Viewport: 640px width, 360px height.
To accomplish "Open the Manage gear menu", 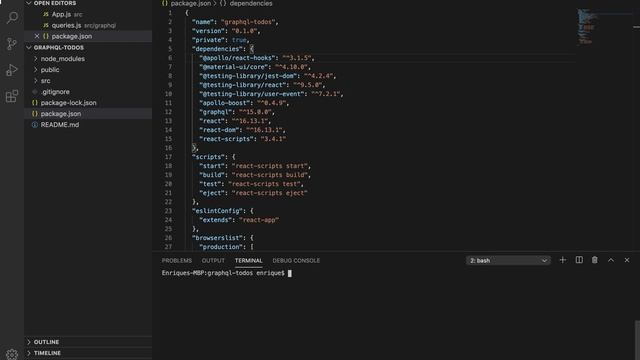I will [12, 354].
